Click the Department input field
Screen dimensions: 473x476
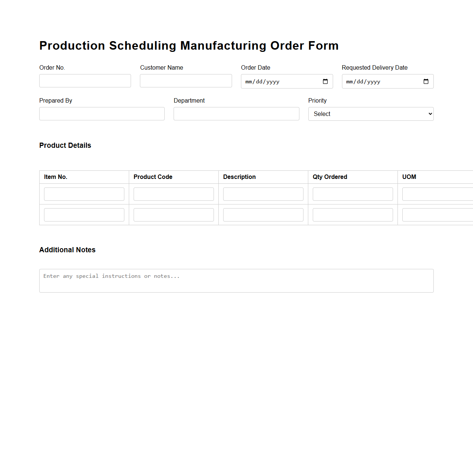[x=236, y=113]
